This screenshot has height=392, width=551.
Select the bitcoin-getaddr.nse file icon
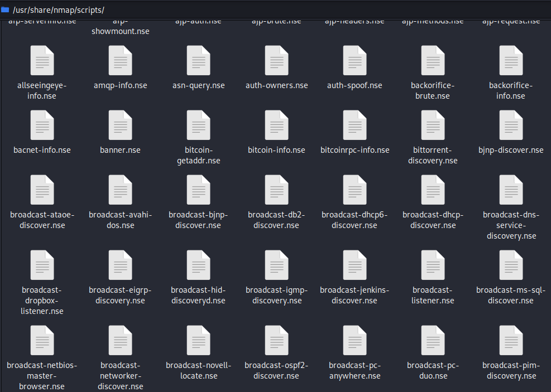[199, 125]
